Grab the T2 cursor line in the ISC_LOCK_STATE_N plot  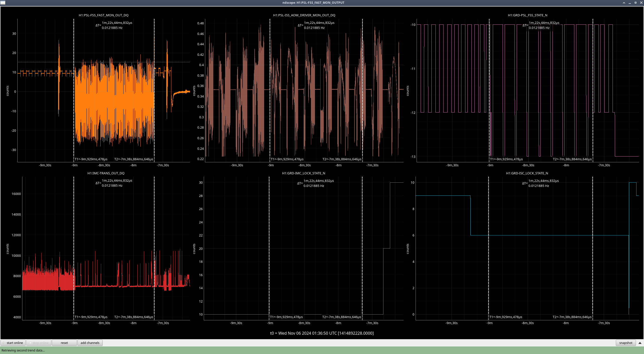coord(593,248)
